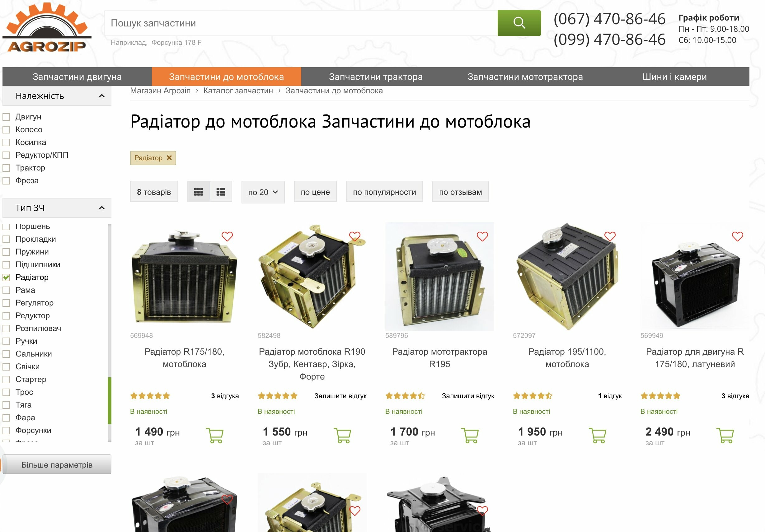The height and width of the screenshot is (532, 765).
Task: Check the Двигун filter checkbox
Action: tap(6, 117)
